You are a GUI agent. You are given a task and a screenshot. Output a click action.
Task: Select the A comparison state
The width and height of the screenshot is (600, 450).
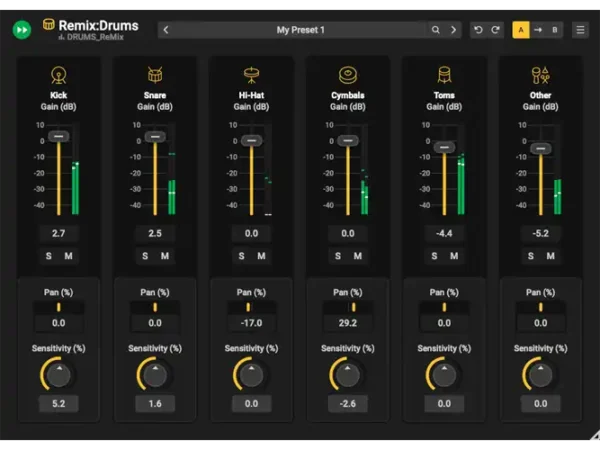[x=521, y=30]
